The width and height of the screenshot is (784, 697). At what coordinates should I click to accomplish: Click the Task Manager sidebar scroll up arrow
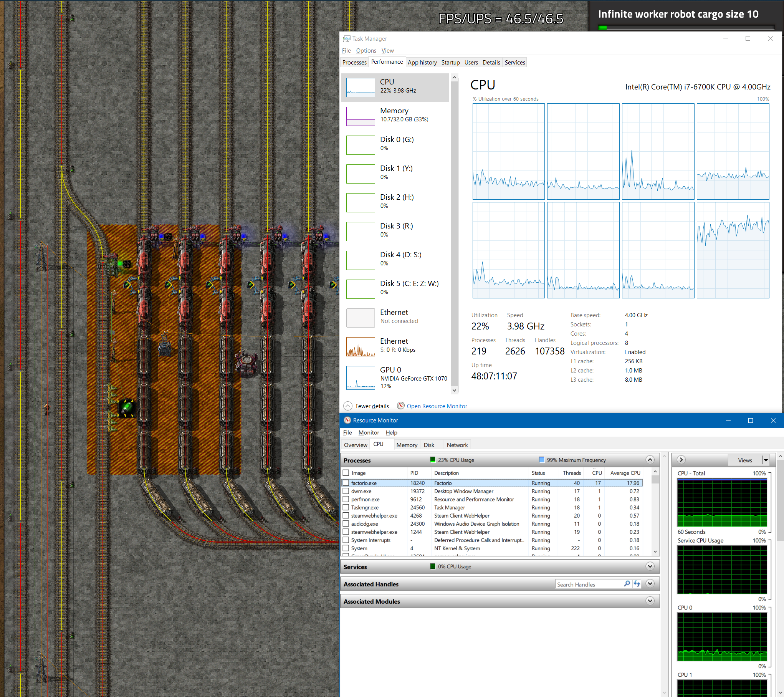tap(454, 78)
